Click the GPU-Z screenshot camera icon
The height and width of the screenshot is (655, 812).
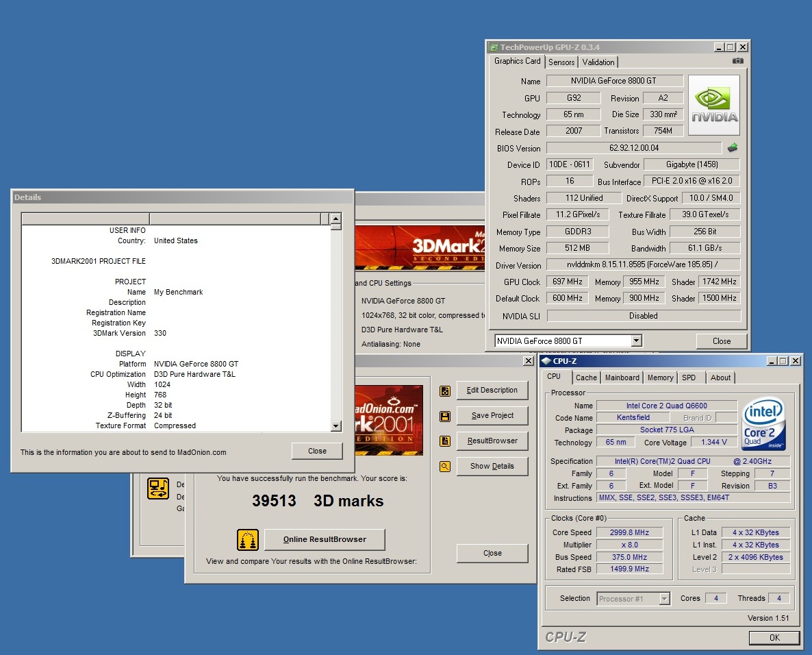pos(737,61)
